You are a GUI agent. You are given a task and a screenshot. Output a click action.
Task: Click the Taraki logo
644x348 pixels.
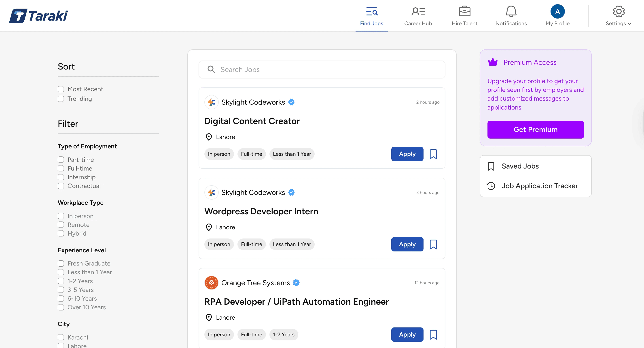click(38, 15)
